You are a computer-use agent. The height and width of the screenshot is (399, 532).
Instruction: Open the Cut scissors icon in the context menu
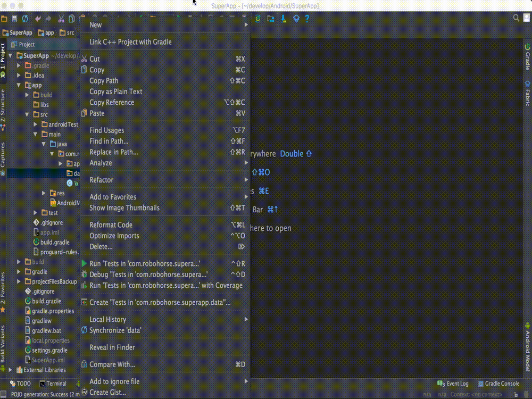tap(84, 59)
